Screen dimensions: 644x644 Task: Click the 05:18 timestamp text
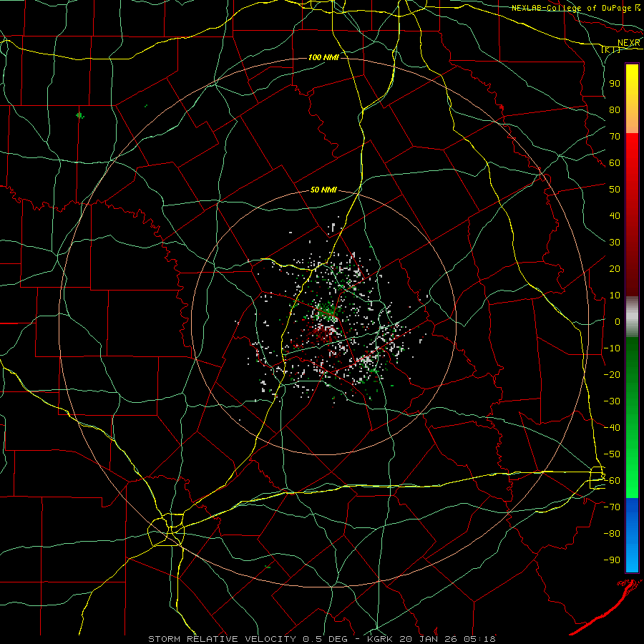click(x=478, y=639)
